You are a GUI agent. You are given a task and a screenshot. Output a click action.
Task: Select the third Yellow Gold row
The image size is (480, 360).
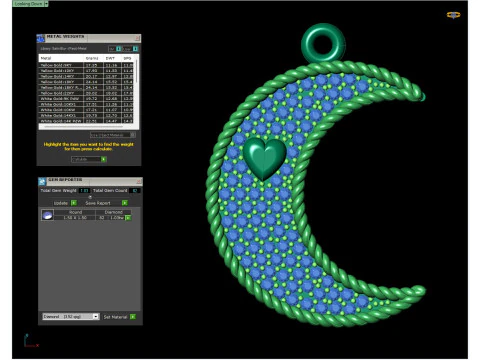pos(86,76)
